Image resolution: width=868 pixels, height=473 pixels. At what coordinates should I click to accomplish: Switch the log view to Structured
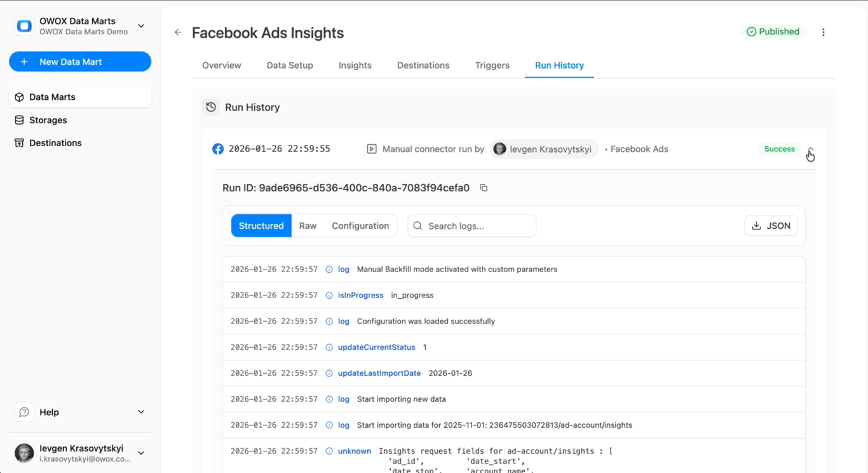click(x=261, y=226)
